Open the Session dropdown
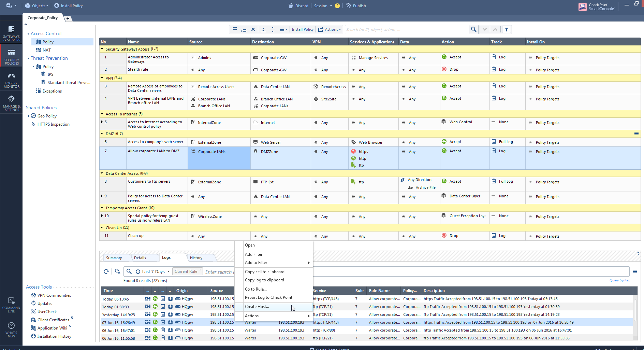Image resolution: width=644 pixels, height=350 pixels. click(x=323, y=6)
